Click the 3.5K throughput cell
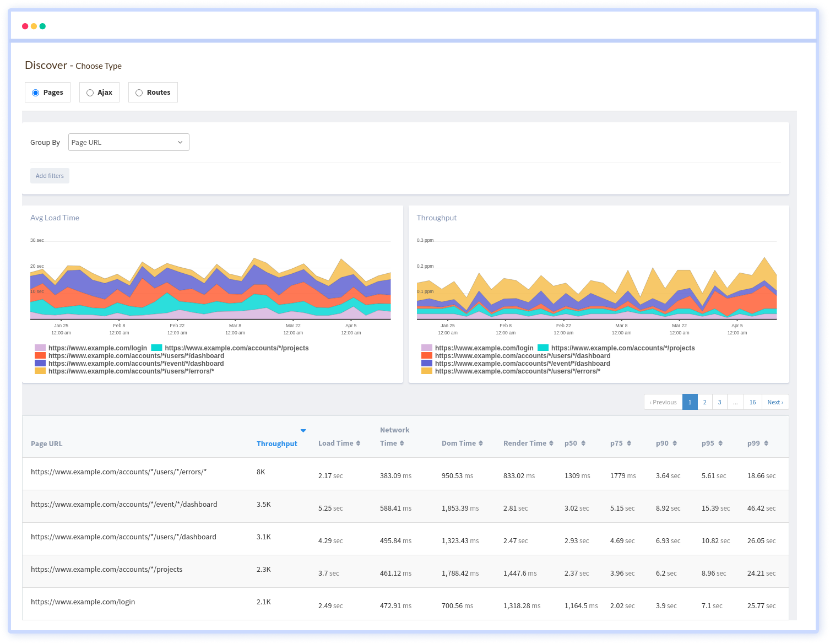The width and height of the screenshot is (830, 644). tap(264, 504)
